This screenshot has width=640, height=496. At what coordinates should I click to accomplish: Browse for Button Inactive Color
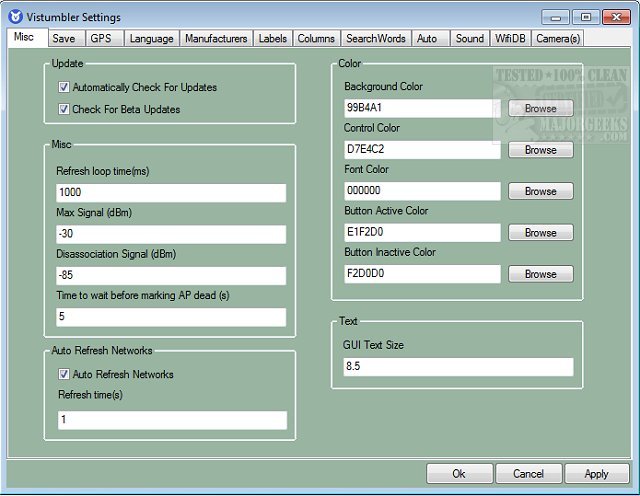tap(541, 274)
